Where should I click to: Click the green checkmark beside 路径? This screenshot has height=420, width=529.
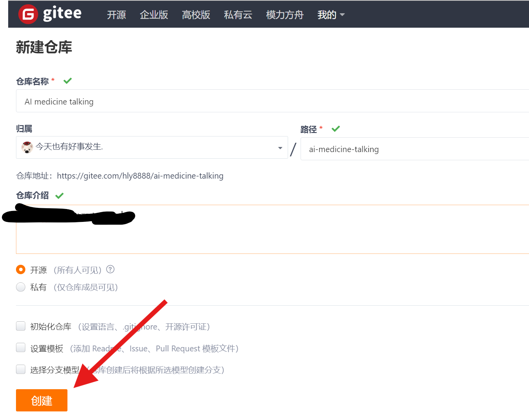pos(335,128)
